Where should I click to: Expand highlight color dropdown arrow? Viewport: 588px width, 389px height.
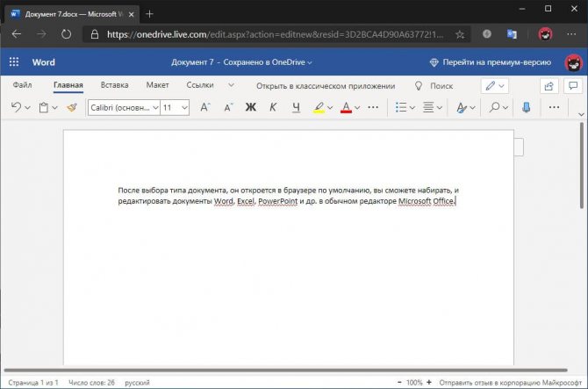coord(330,108)
